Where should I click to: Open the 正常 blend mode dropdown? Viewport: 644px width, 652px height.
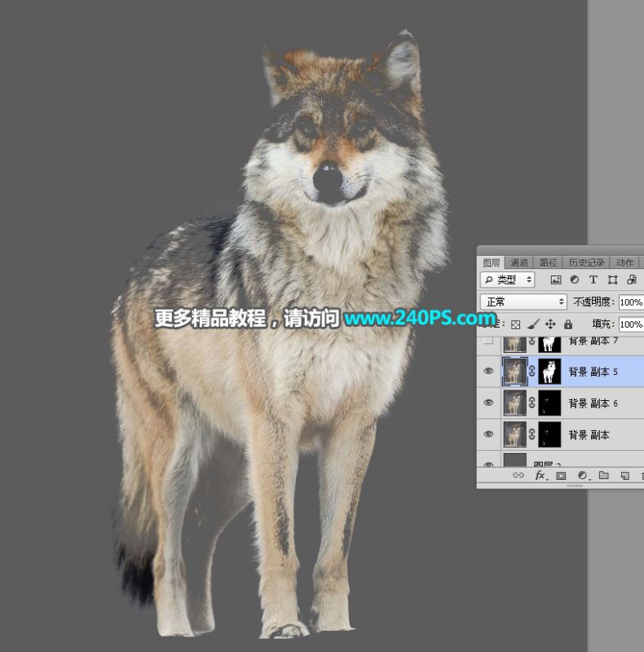click(523, 302)
